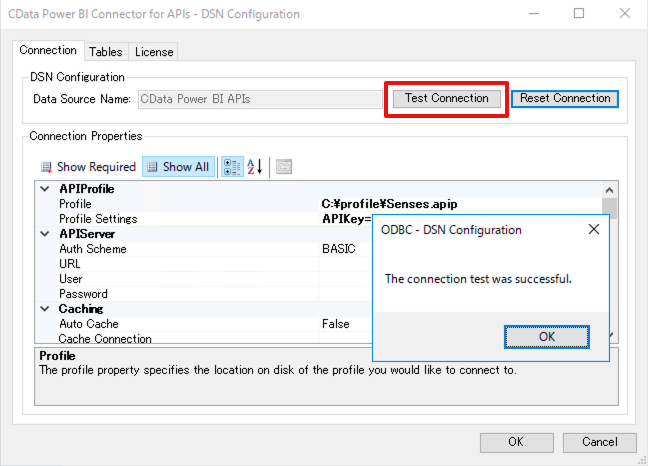648x466 pixels.
Task: Click the Alphabetical sort icon
Action: (x=255, y=167)
